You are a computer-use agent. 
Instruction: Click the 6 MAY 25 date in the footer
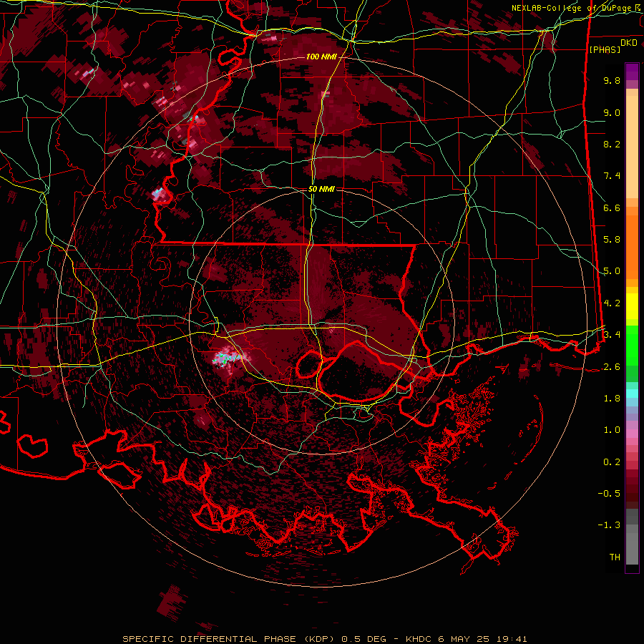coord(464,639)
